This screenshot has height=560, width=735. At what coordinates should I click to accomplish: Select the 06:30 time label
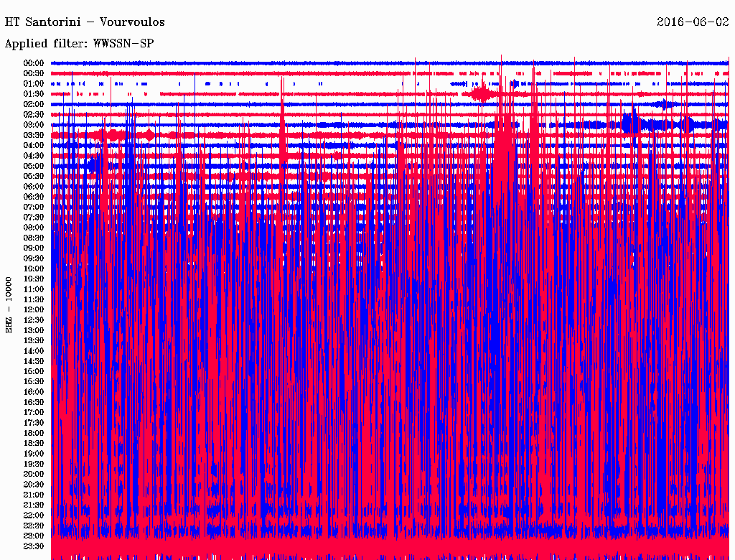pyautogui.click(x=34, y=197)
